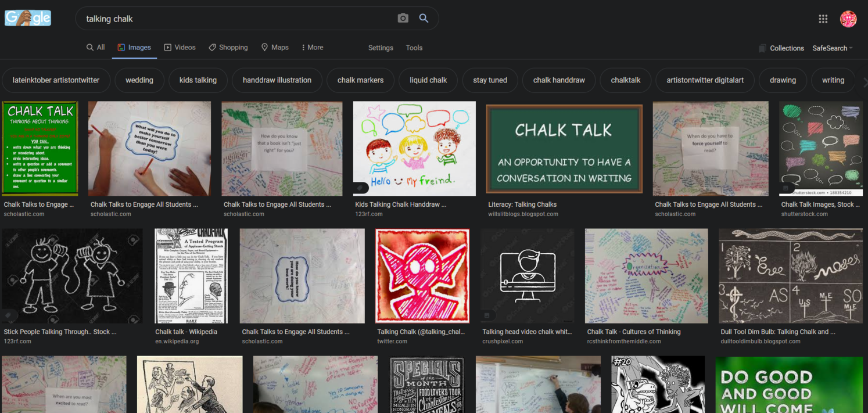The width and height of the screenshot is (868, 413).
Task: Open the red Talking Chalk Twitter image
Action: [x=422, y=276]
